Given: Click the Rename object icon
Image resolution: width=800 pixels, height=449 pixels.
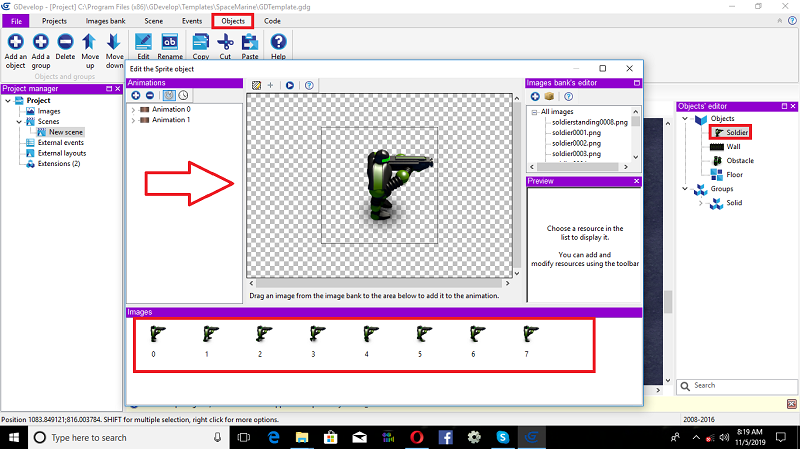Looking at the screenshot, I should 169,41.
